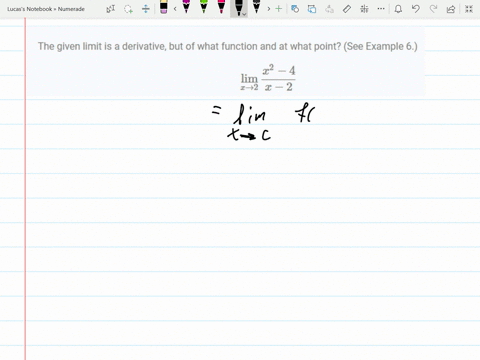Screen dimensions: 480x360
Task: Open the notifications bell
Action: pos(398,9)
